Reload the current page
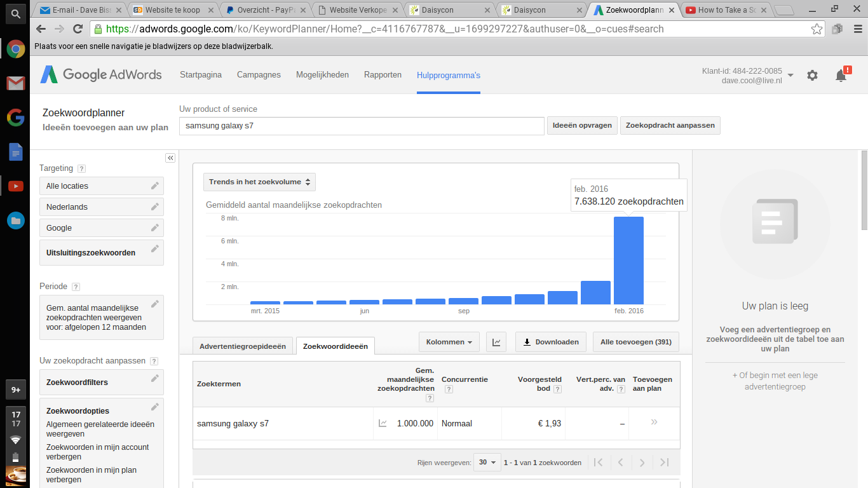The image size is (868, 488). (78, 29)
